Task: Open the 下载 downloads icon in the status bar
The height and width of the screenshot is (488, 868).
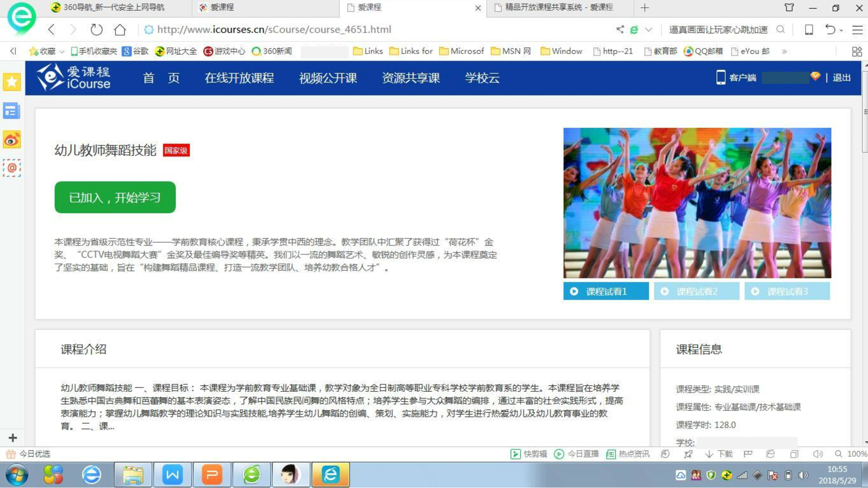Action: pos(719,454)
